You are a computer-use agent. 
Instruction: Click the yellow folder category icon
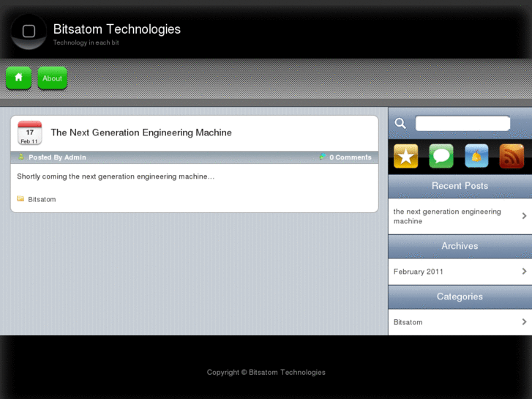(x=20, y=198)
